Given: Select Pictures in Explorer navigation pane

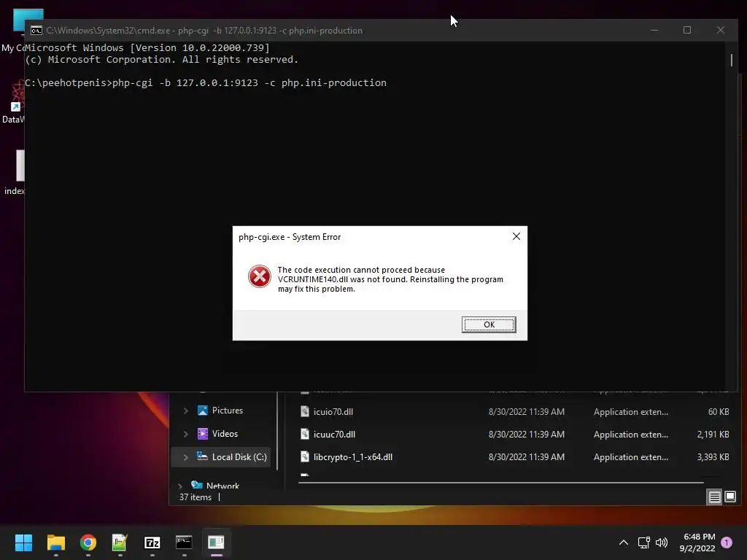Looking at the screenshot, I should pyautogui.click(x=228, y=411).
